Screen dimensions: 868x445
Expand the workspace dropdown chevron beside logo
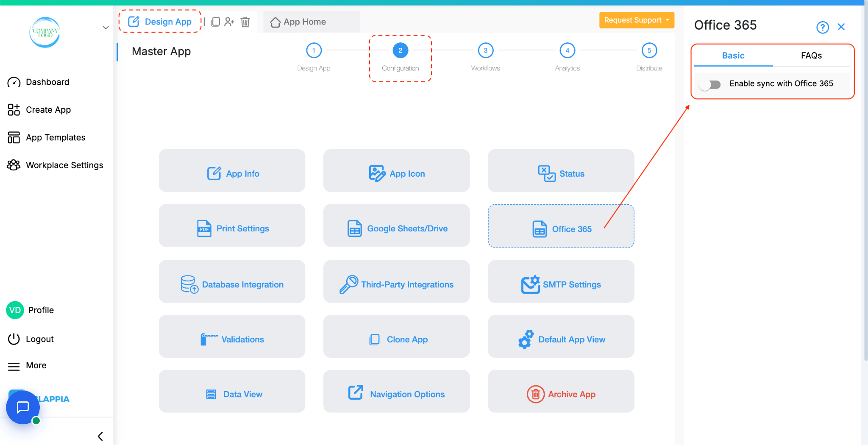[106, 28]
